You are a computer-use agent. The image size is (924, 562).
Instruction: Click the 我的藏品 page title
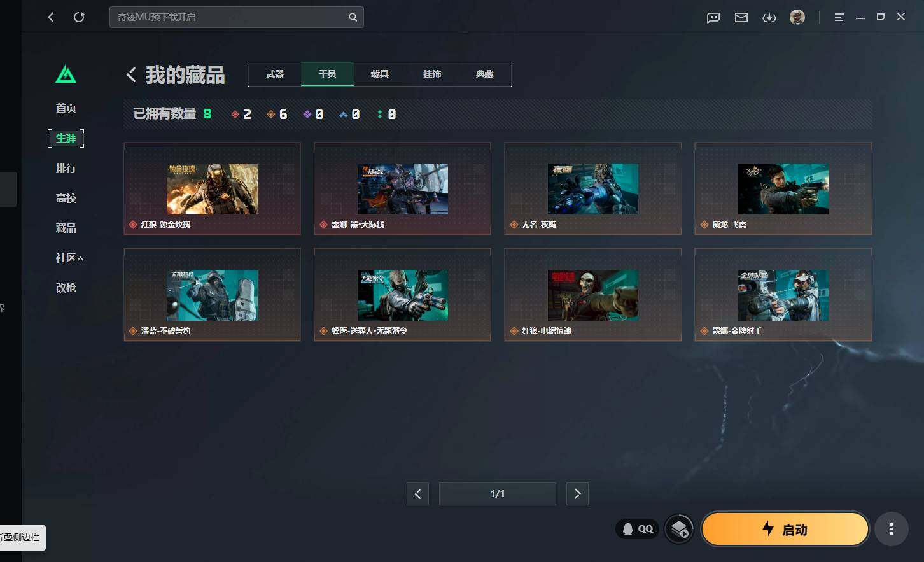(x=185, y=75)
